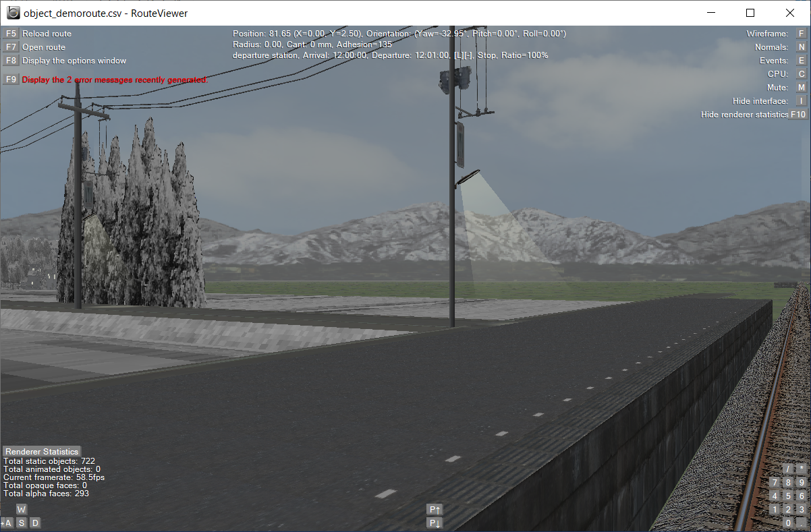Click the Radius, Cant, Adhesion line

pos(312,44)
